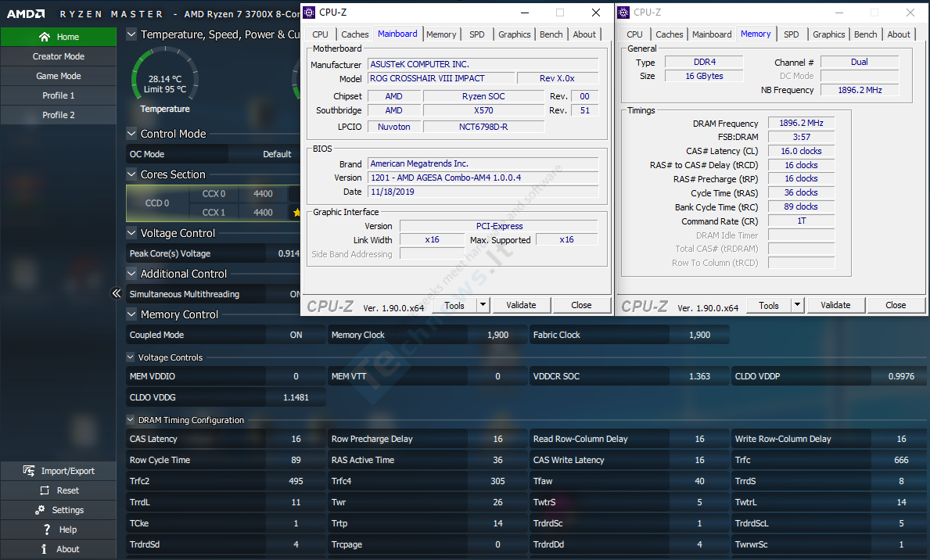
Task: Switch to CPU tab in Mainboard CPU-Z window
Action: (x=320, y=34)
